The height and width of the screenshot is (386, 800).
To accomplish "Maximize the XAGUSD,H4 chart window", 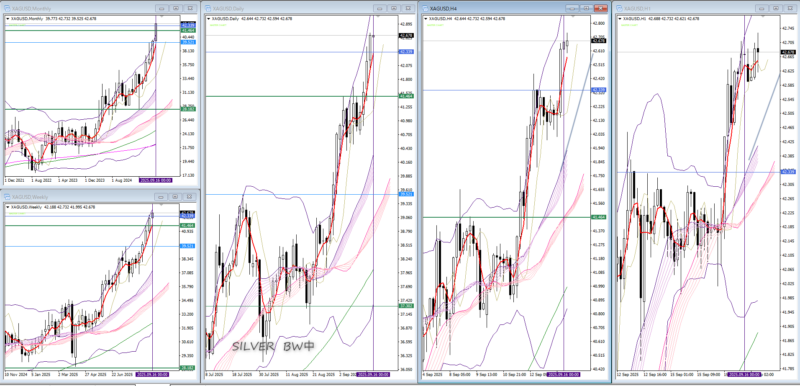I will click(586, 8).
